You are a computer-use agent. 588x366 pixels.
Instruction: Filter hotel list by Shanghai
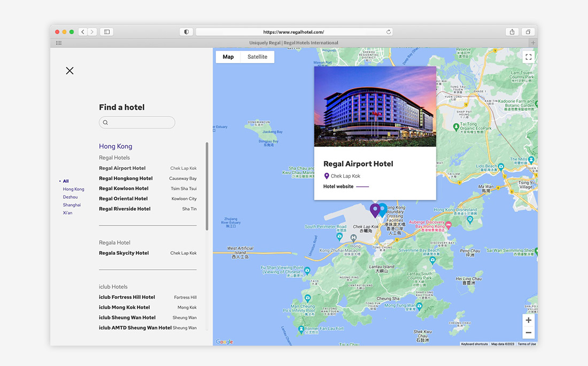click(72, 205)
